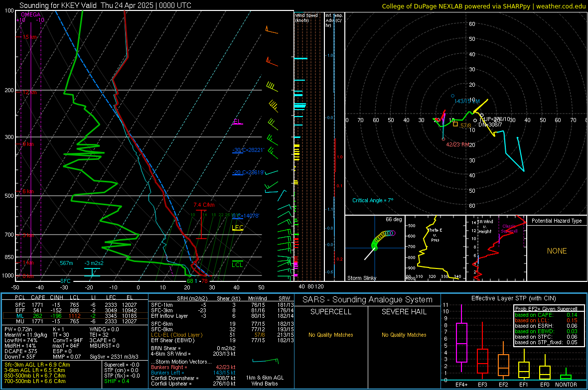
Task: Click the 15 km height marker label
Action: click(x=30, y=37)
